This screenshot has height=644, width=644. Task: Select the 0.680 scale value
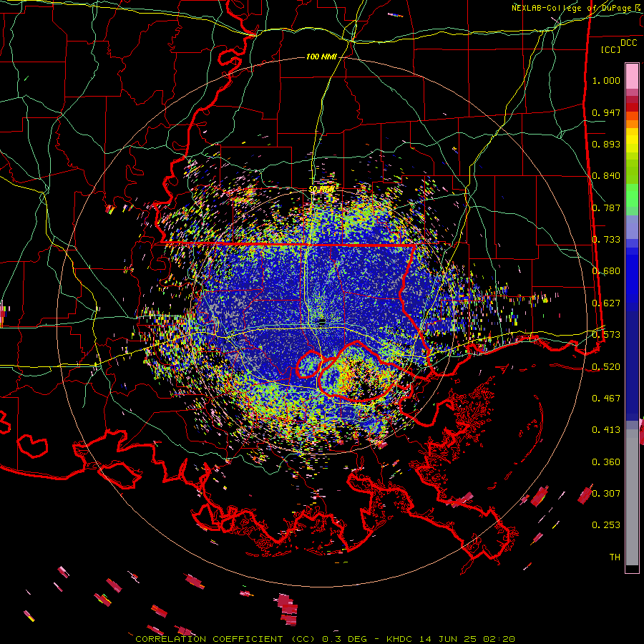point(606,271)
